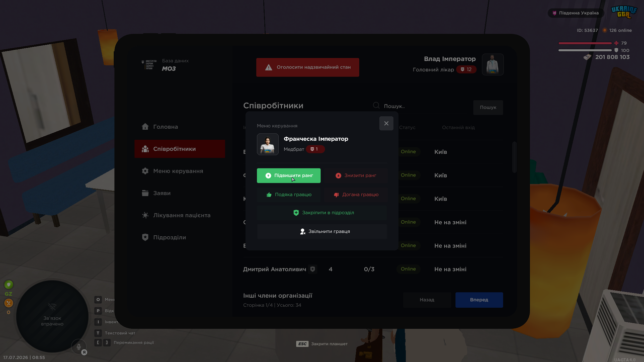Click the folder icon beside Заяви
This screenshot has width=644, height=362.
pos(145,193)
